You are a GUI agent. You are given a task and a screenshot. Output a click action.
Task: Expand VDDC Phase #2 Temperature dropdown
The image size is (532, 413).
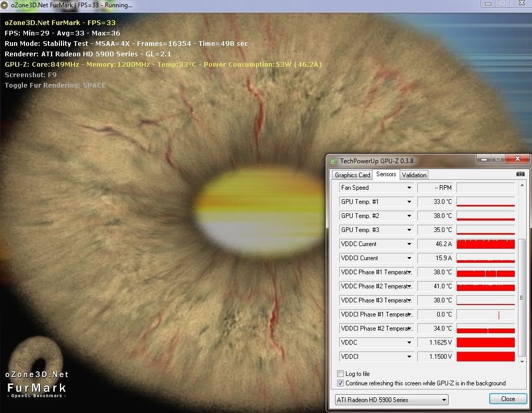(409, 286)
